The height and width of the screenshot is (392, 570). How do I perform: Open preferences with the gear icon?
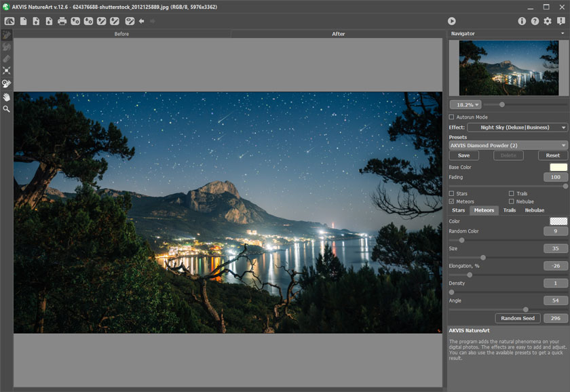tap(548, 21)
